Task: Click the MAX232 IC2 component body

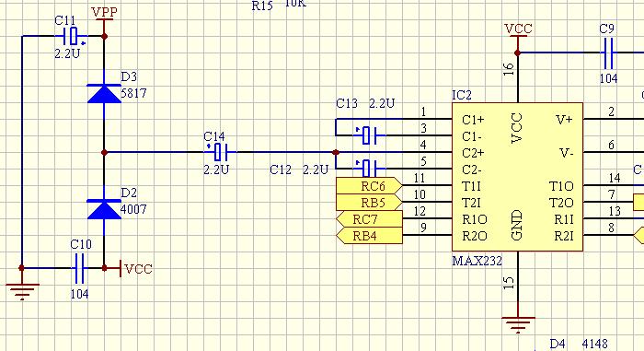Action: coord(517,177)
